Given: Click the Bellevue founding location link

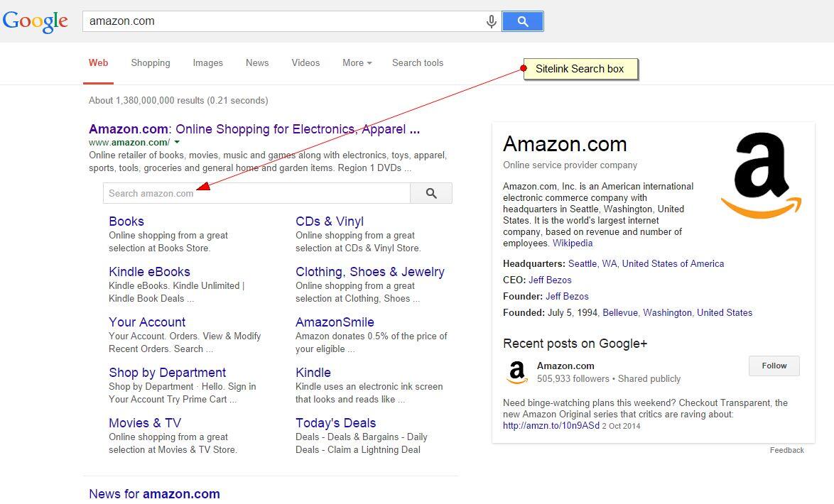Looking at the screenshot, I should 619,313.
